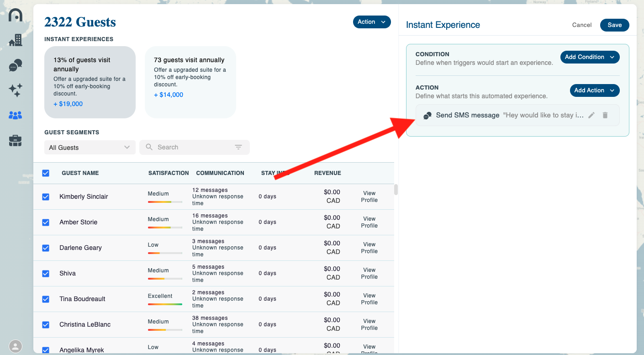Screen dimensions: 644x355
Task: Click the filter icon in search bar
Action: tap(238, 147)
